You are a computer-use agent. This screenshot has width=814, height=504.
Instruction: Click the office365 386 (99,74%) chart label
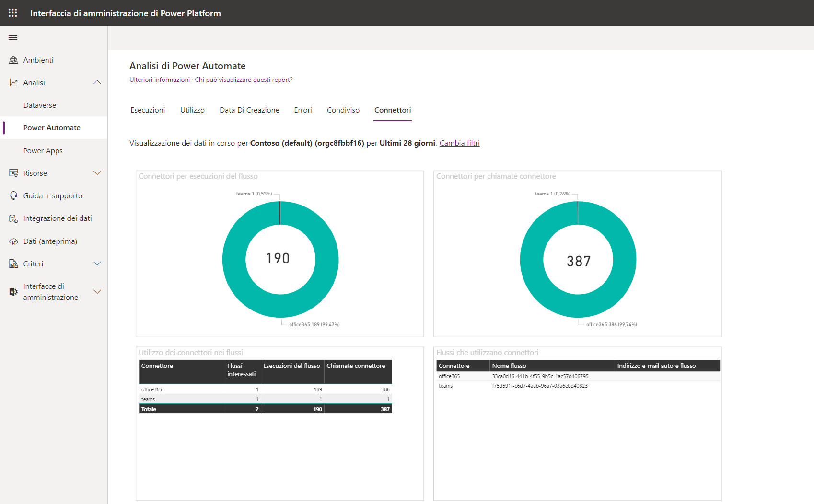click(x=612, y=325)
